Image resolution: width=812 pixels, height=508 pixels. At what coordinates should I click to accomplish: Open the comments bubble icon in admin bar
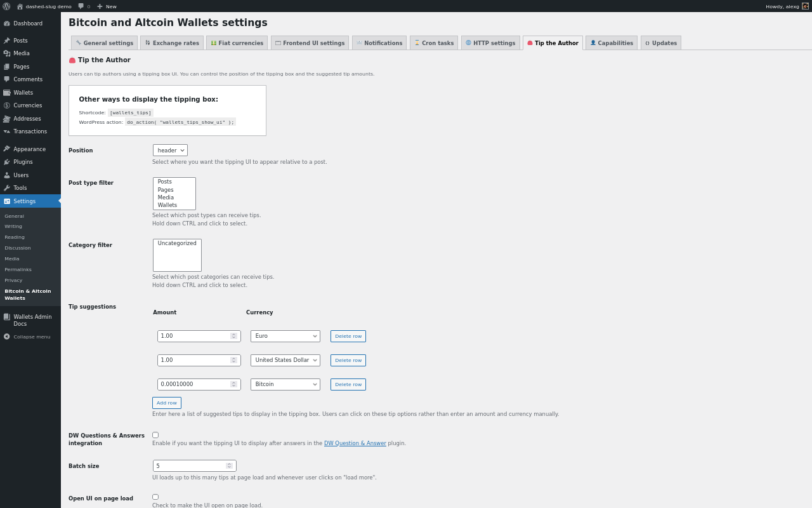tap(81, 6)
